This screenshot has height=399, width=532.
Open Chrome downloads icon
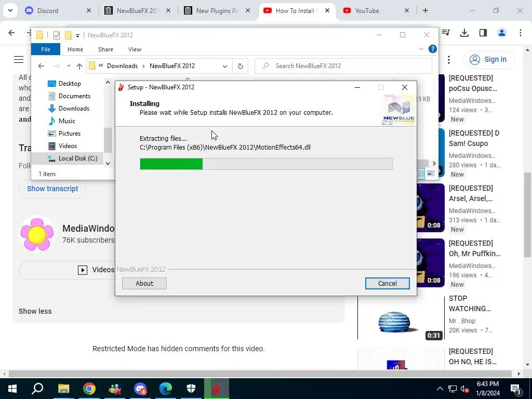464,33
